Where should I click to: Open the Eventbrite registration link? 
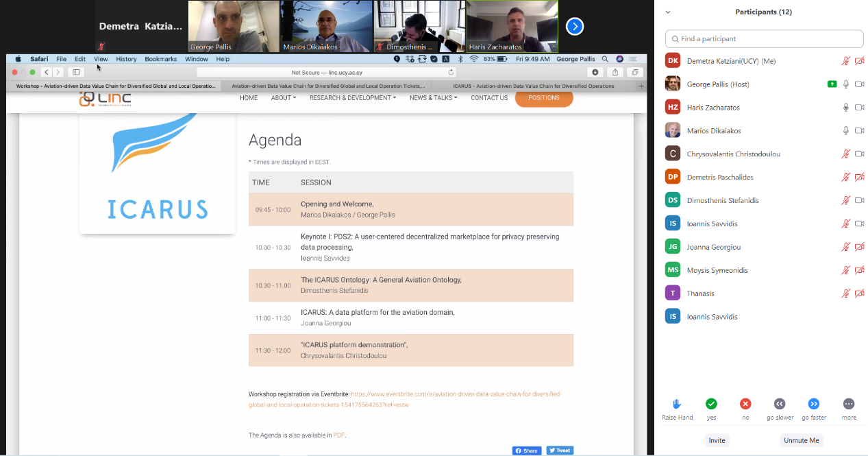pos(405,400)
